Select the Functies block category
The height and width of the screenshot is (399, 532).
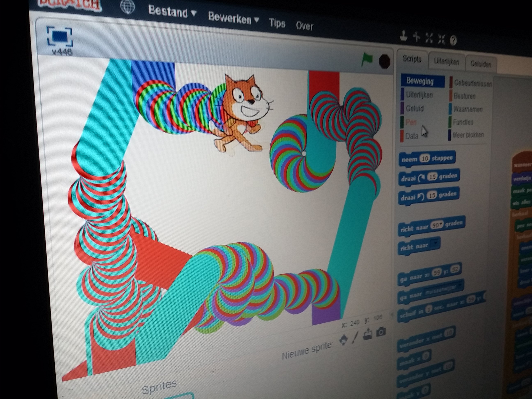point(461,122)
